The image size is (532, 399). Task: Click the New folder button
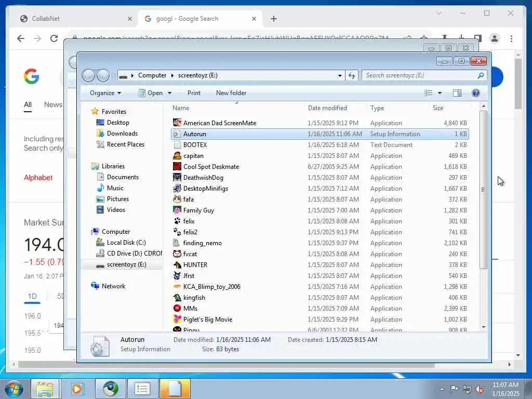click(231, 93)
